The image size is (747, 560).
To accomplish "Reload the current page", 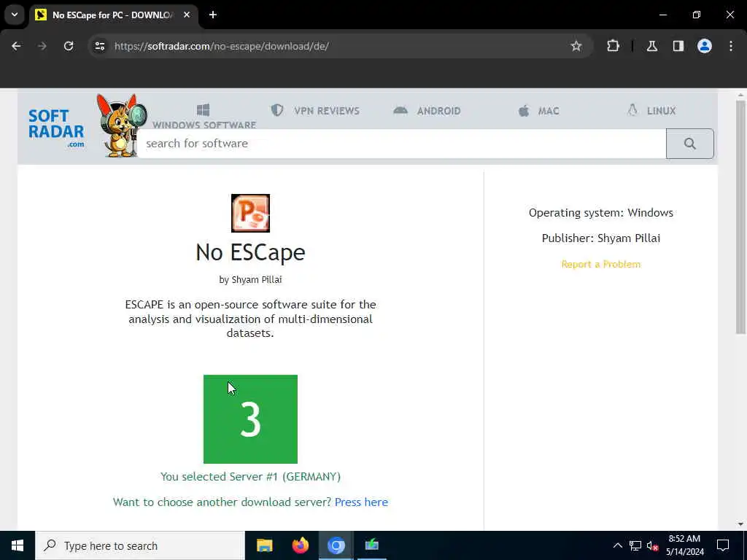I will click(x=69, y=46).
